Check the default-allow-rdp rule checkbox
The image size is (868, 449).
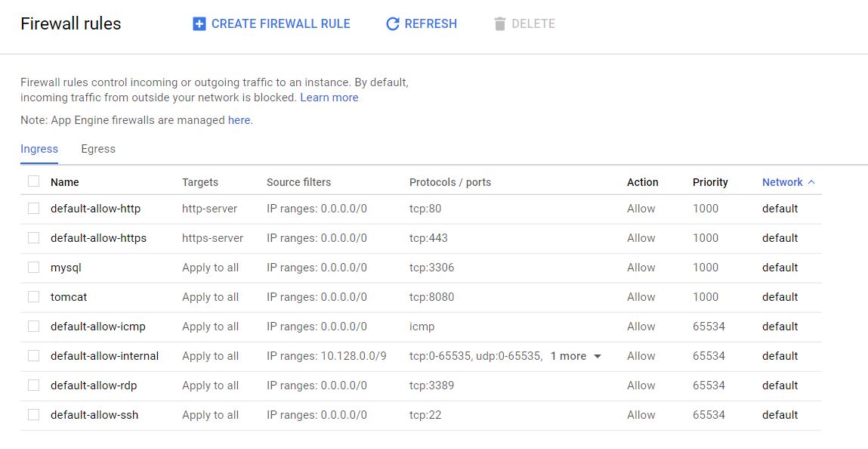tap(33, 386)
